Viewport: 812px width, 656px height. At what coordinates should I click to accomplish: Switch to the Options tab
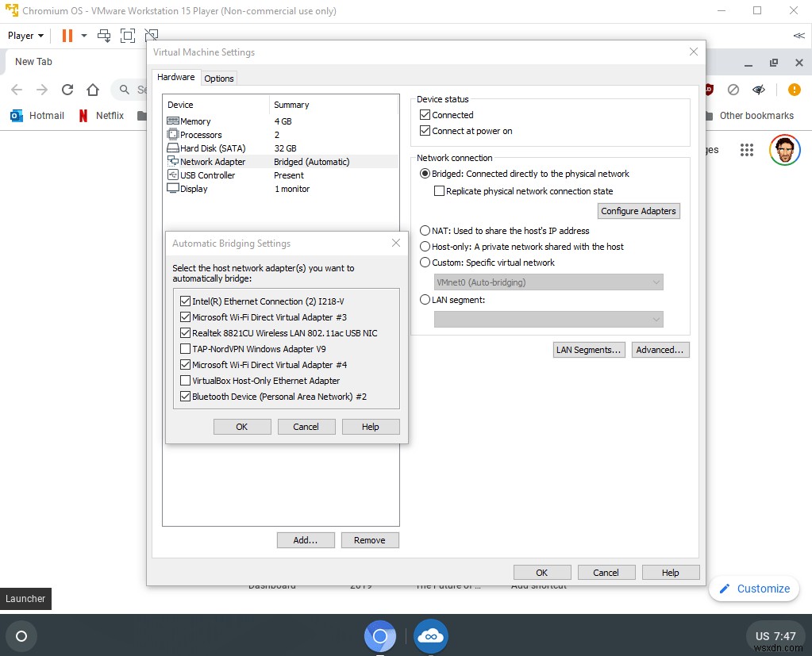(218, 78)
